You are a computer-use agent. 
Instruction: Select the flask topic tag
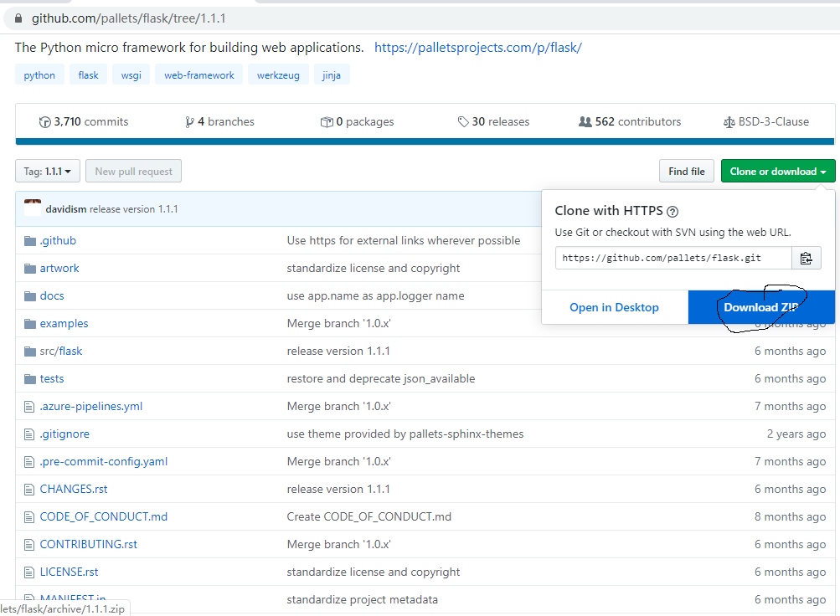89,75
